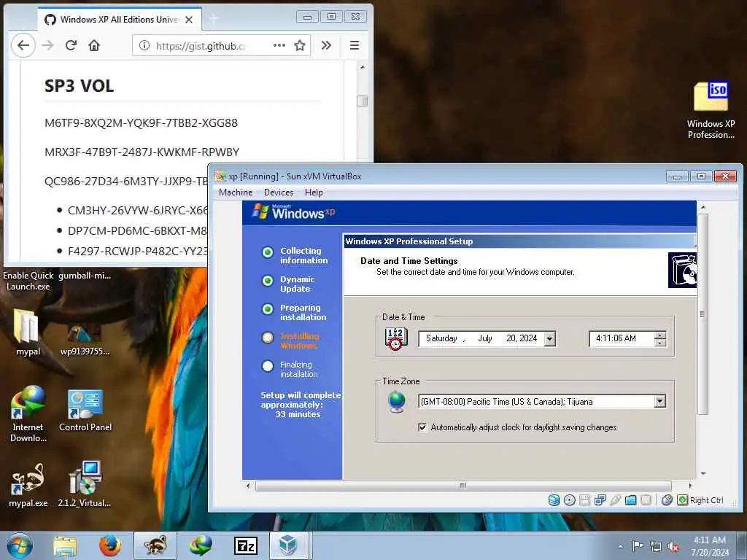Click key MRX3F-47B9T-2487J-KWKMF-RPWBY
The width and height of the screenshot is (747, 560).
(142, 152)
